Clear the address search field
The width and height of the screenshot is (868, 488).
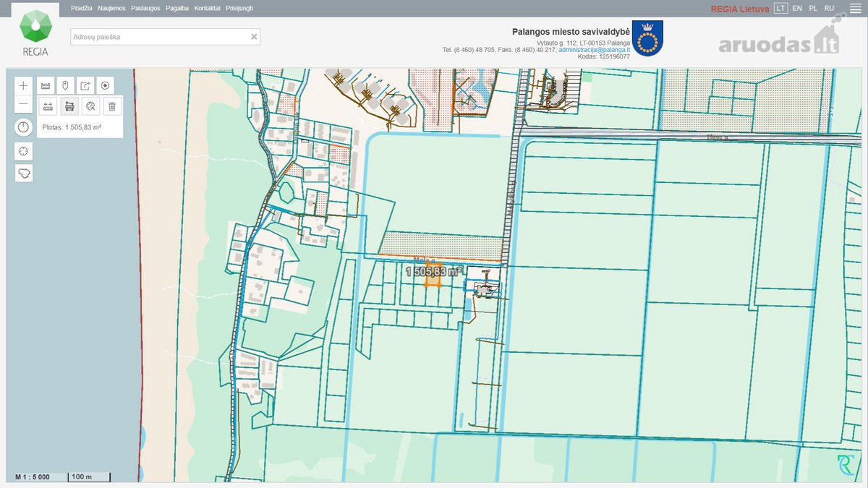[x=254, y=37]
